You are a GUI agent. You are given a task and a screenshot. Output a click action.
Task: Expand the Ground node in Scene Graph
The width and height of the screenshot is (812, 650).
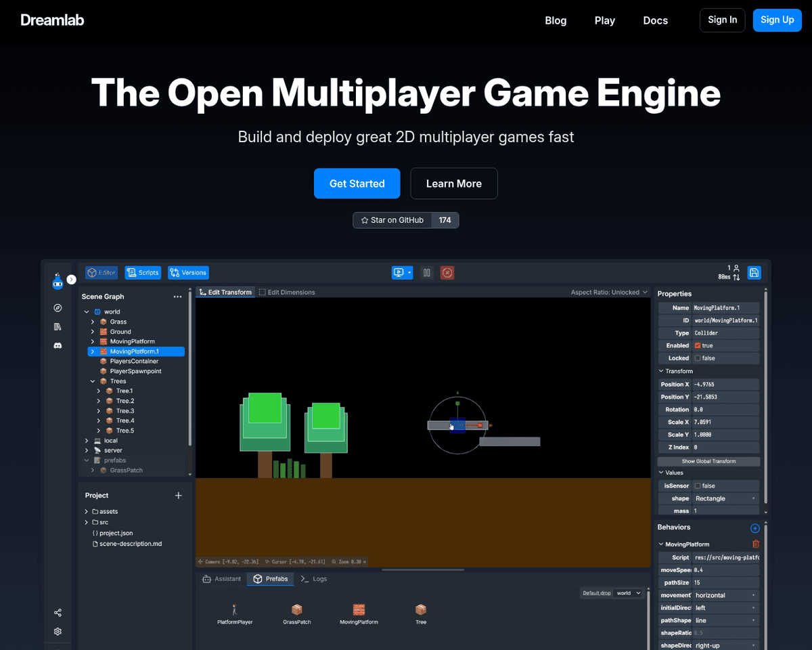click(x=93, y=332)
